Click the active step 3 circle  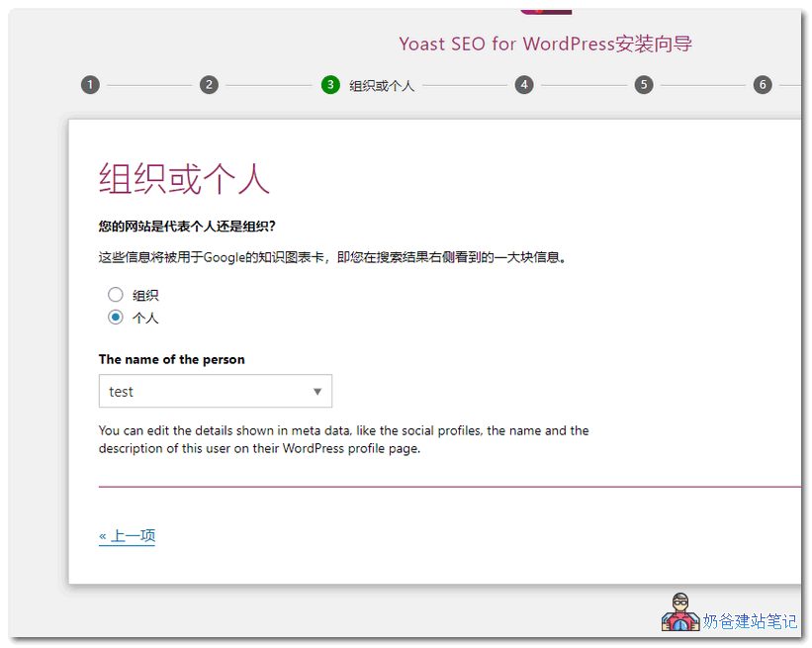[x=330, y=84]
